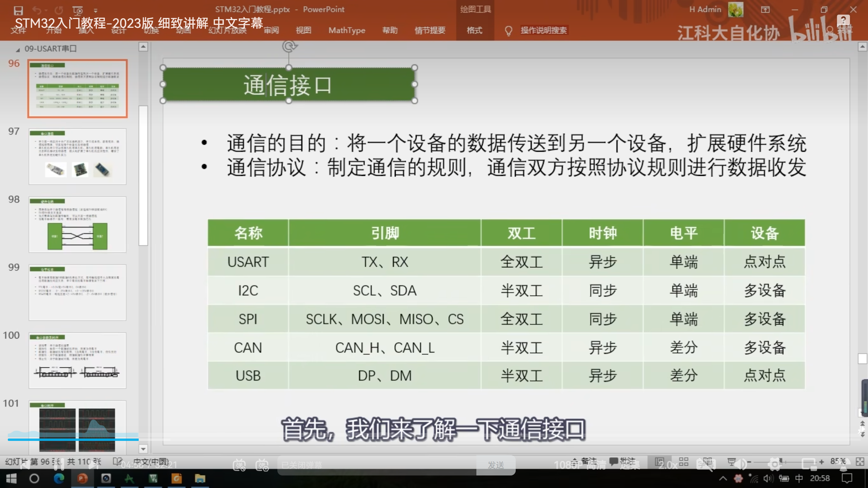Toggle the danmaku display switch
The width and height of the screenshot is (868, 488).
coord(239,465)
